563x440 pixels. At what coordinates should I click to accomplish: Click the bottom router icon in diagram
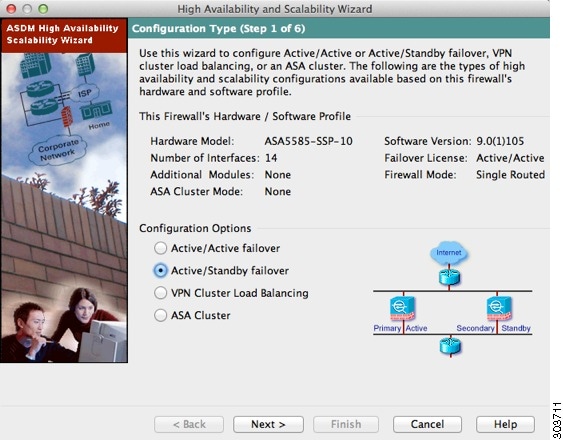(450, 346)
